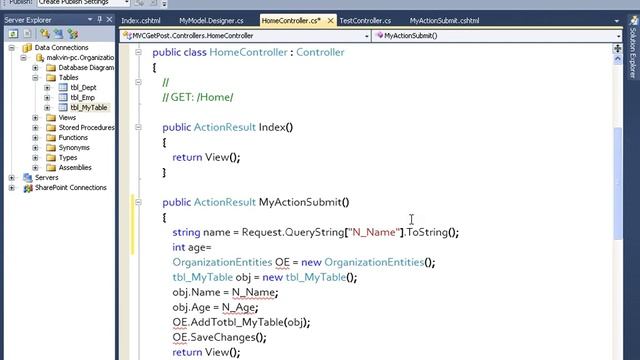Click the 'int age=' code line
The width and height of the screenshot is (640, 360).
(x=191, y=247)
